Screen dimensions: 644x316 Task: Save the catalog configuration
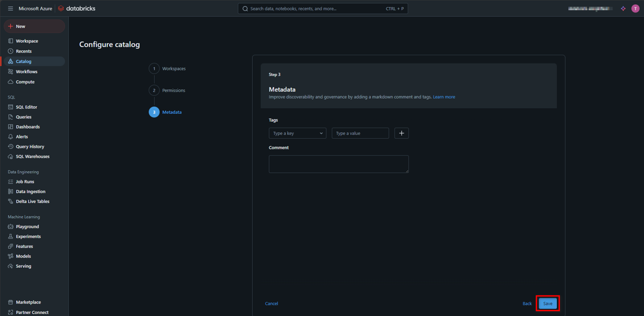(548, 304)
